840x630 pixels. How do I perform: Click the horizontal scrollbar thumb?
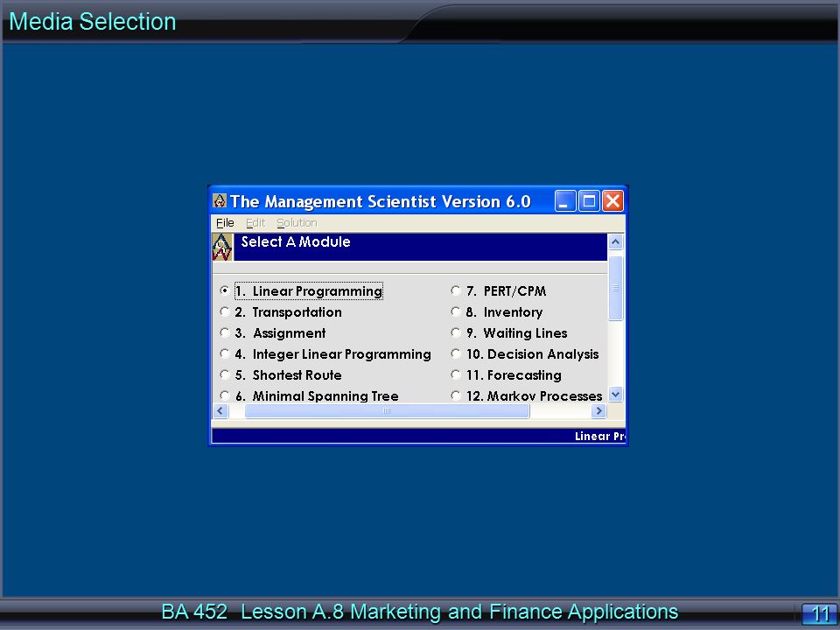tap(387, 411)
